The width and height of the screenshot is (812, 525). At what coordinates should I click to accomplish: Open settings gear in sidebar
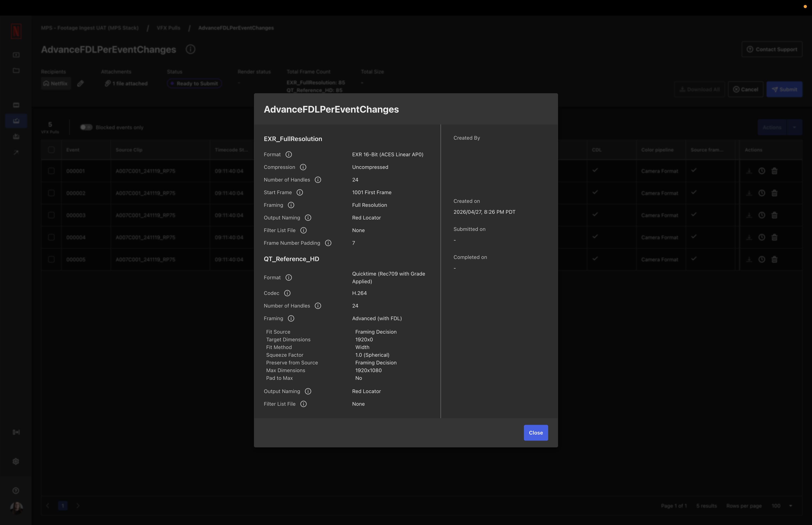(16, 461)
